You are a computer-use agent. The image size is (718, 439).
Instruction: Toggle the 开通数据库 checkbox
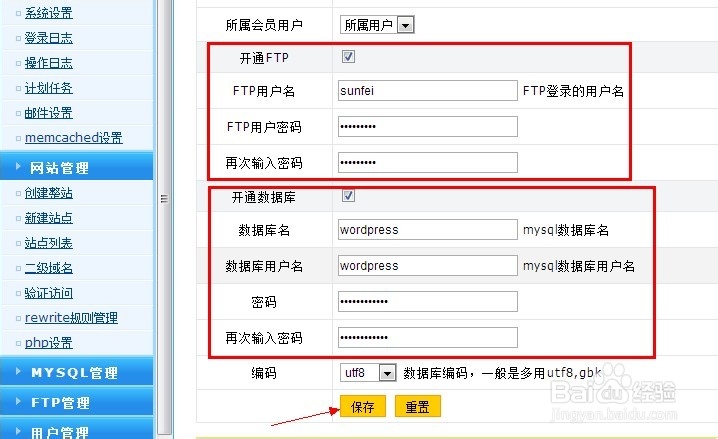348,196
